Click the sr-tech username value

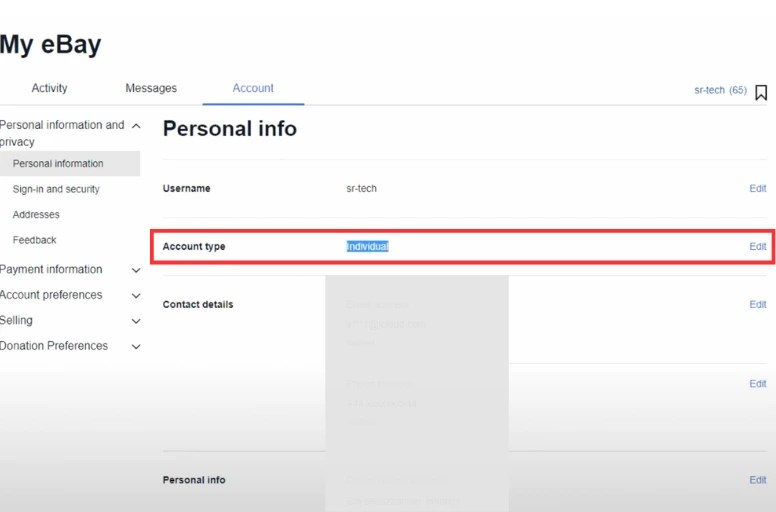tap(361, 188)
